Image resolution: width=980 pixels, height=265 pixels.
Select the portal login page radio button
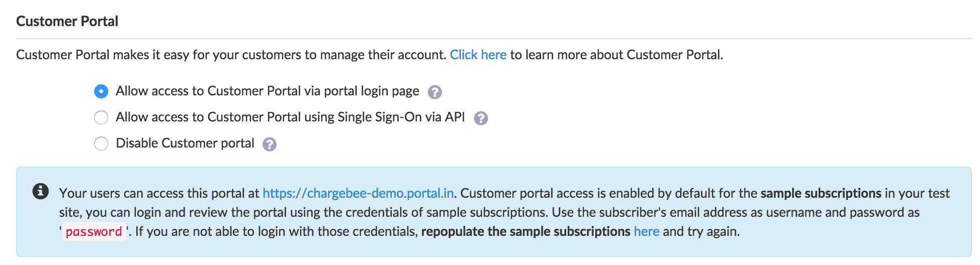101,91
